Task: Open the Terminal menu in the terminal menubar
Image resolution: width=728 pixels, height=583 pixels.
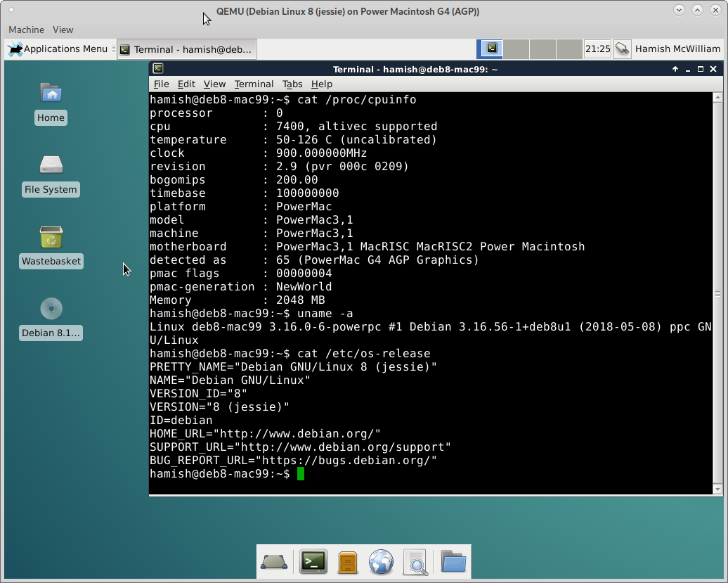Action: click(x=254, y=84)
